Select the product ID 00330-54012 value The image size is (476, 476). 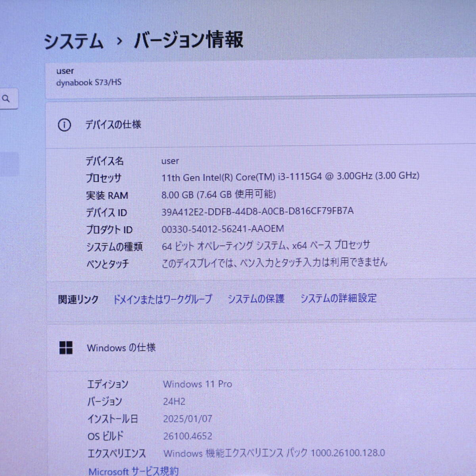223,229
